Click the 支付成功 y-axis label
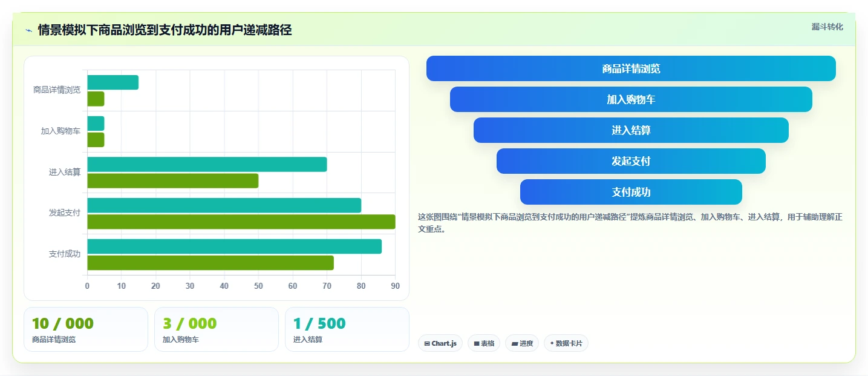 [65, 254]
